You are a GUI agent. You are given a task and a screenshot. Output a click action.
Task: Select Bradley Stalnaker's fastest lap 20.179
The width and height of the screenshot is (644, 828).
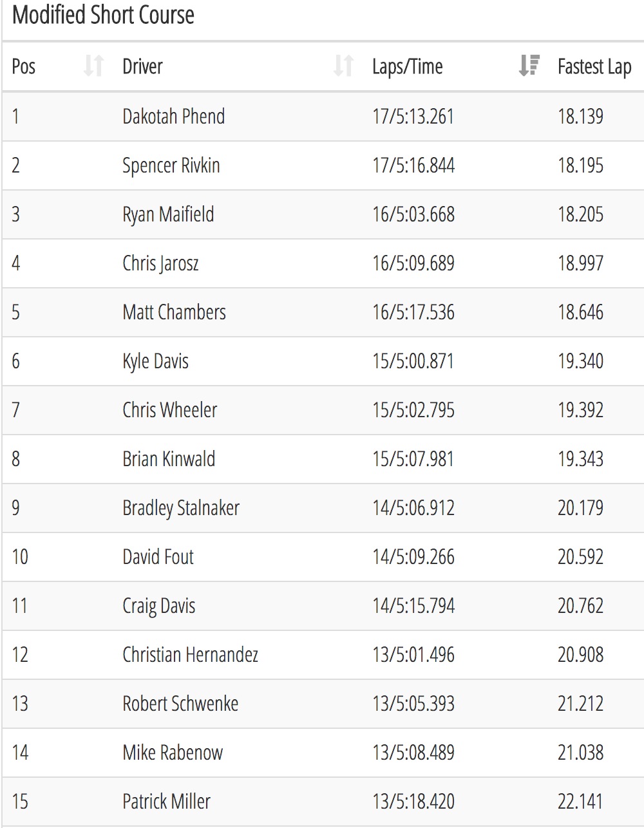click(580, 508)
